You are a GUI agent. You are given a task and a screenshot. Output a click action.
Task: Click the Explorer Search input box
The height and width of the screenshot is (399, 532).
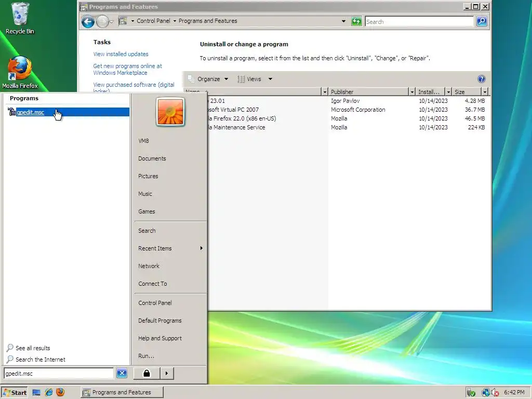click(x=419, y=21)
